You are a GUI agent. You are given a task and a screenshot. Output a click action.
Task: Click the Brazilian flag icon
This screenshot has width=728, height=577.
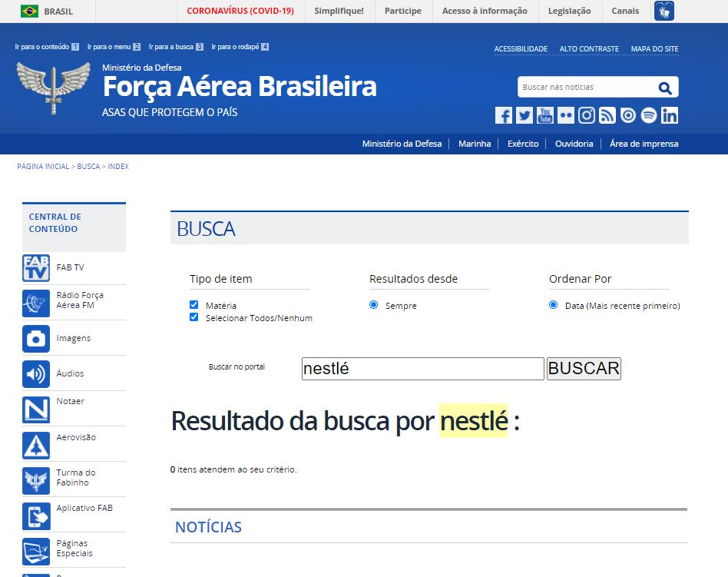pos(29,12)
